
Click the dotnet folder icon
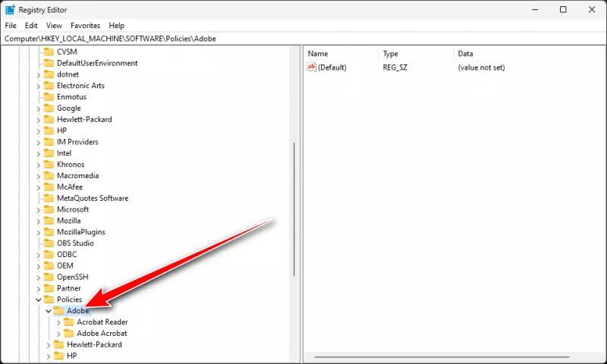(49, 74)
